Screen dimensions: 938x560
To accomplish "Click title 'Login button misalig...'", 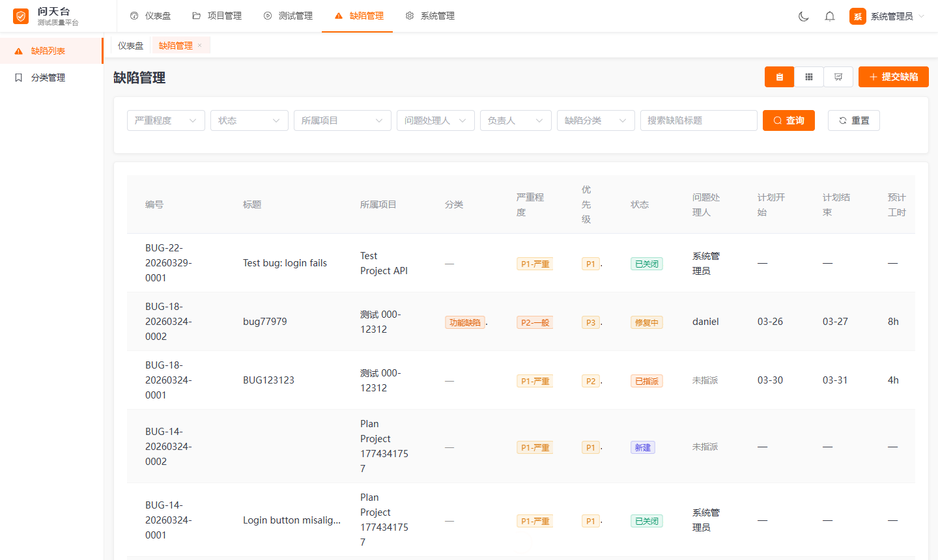I will 292,520.
